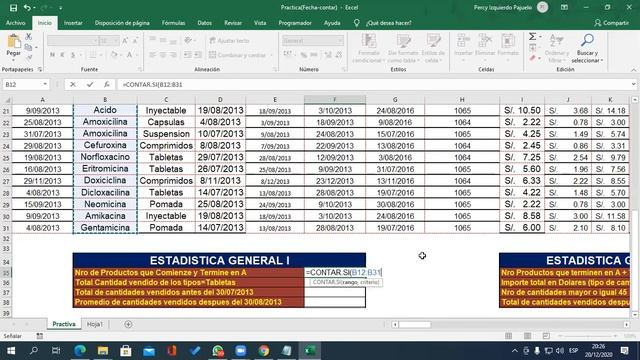
Task: Add a new sheet with plus icon
Action: click(x=128, y=324)
